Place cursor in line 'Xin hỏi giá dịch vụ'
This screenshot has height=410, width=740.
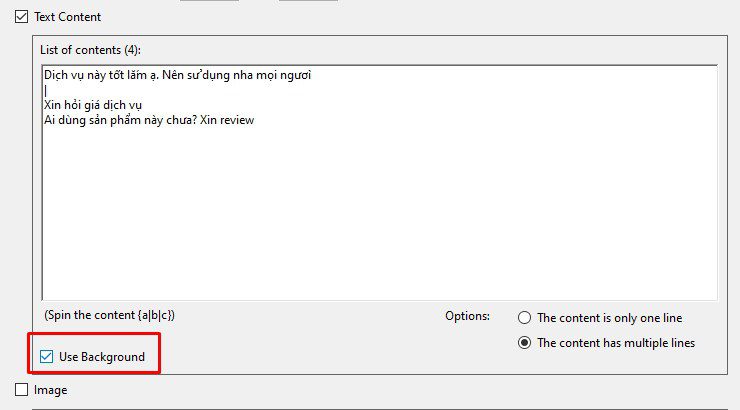point(93,105)
